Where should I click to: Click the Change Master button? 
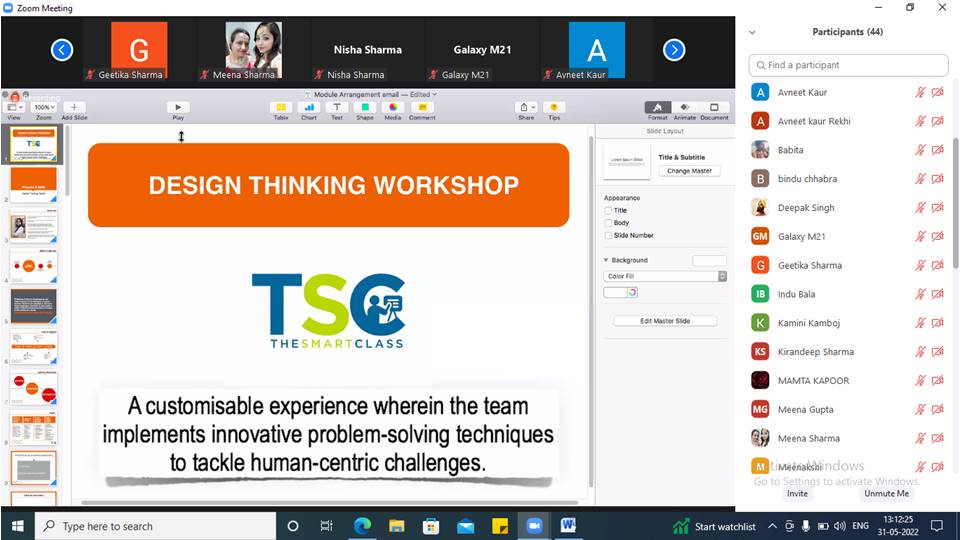point(689,171)
